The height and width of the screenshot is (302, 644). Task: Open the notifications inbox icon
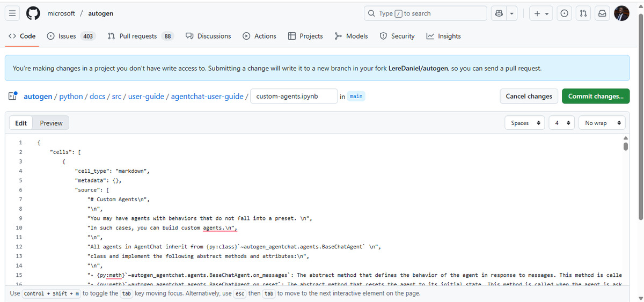click(x=602, y=13)
